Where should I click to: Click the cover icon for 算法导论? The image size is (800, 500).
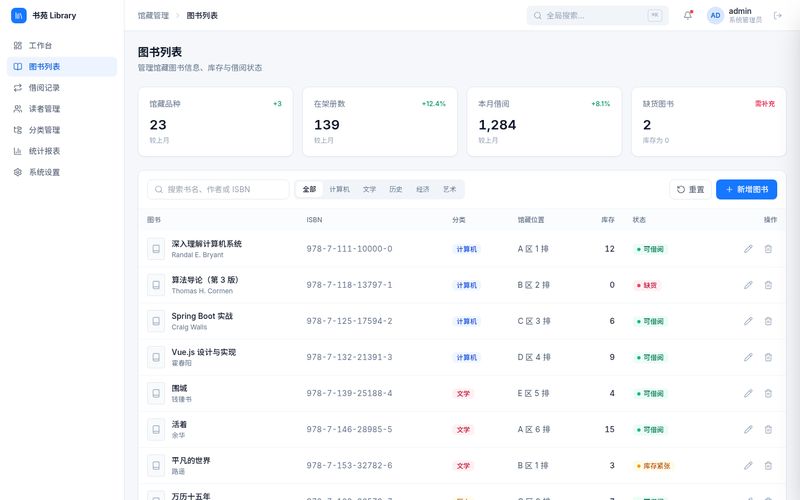coord(156,285)
